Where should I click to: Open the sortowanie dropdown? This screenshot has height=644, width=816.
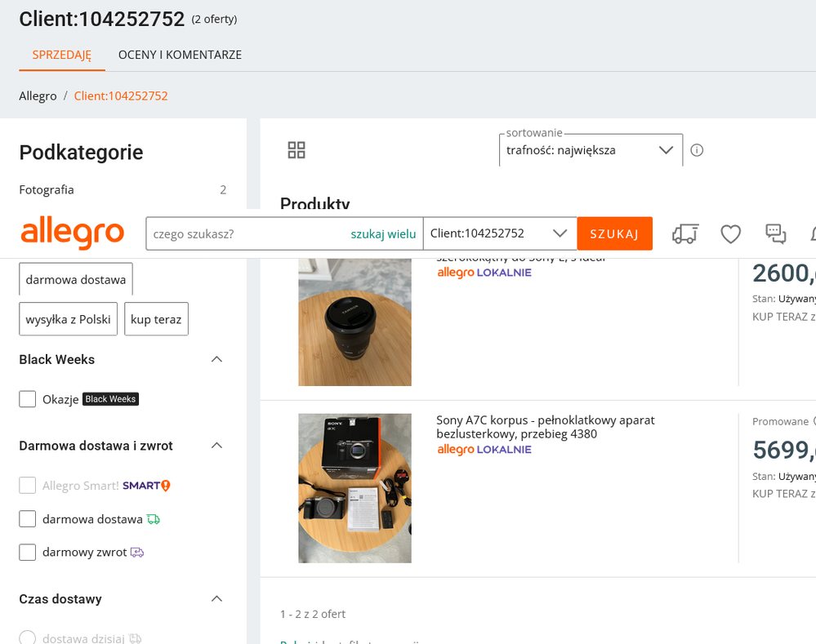pyautogui.click(x=591, y=150)
